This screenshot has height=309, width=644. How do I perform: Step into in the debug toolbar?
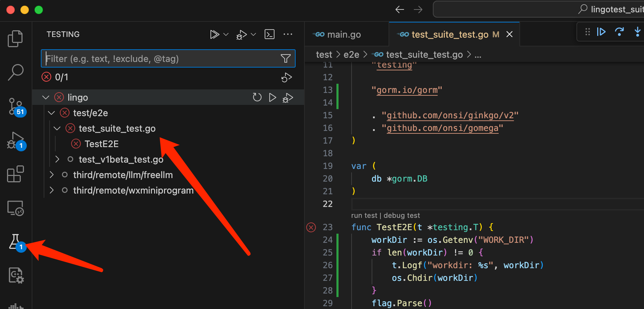pyautogui.click(x=637, y=32)
